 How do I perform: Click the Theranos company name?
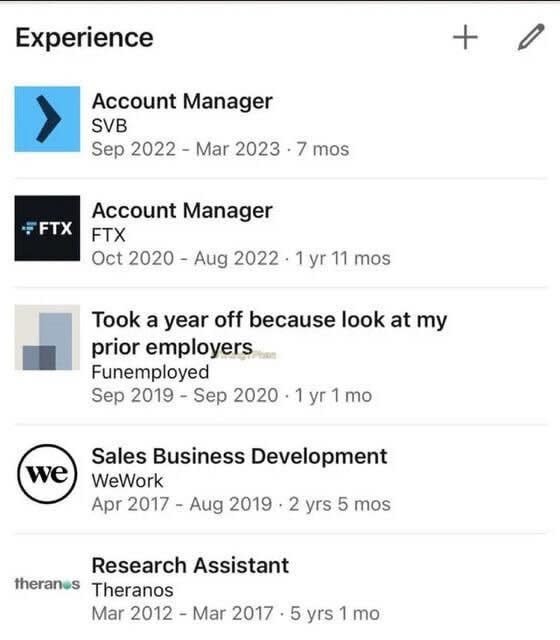point(133,590)
